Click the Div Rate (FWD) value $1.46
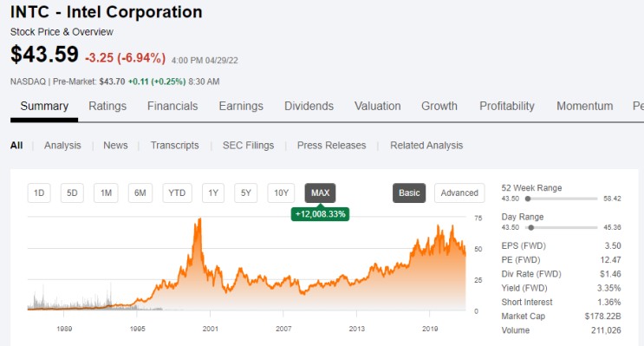 pos(610,274)
